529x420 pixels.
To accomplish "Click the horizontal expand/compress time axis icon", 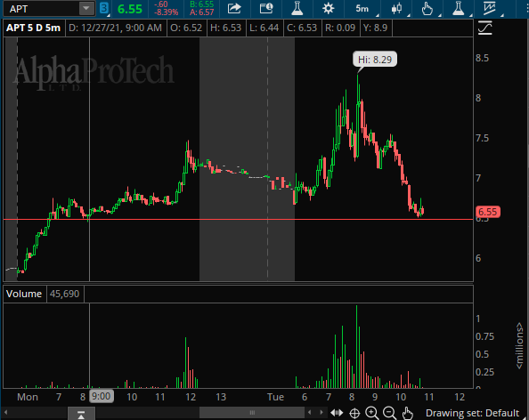I will pos(337,413).
